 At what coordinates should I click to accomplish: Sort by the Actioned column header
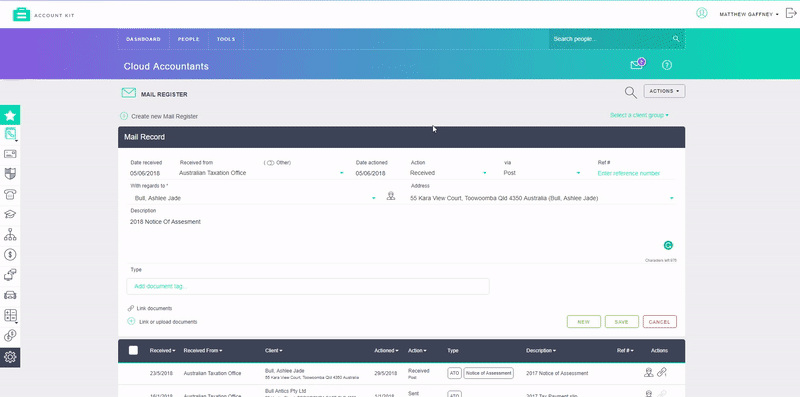coord(386,351)
